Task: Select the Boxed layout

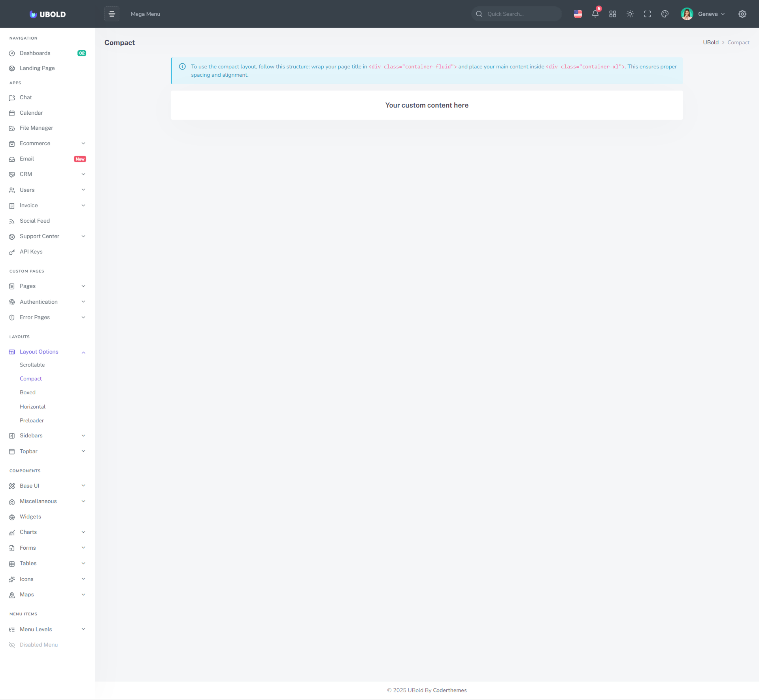Action: point(28,392)
